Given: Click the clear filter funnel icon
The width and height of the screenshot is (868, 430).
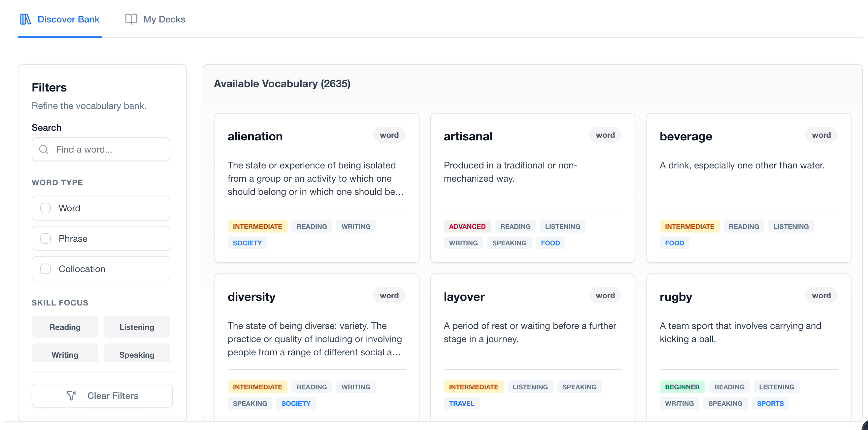Looking at the screenshot, I should point(71,396).
